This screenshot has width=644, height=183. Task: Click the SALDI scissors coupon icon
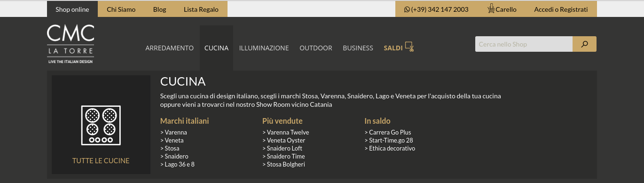[x=409, y=47]
